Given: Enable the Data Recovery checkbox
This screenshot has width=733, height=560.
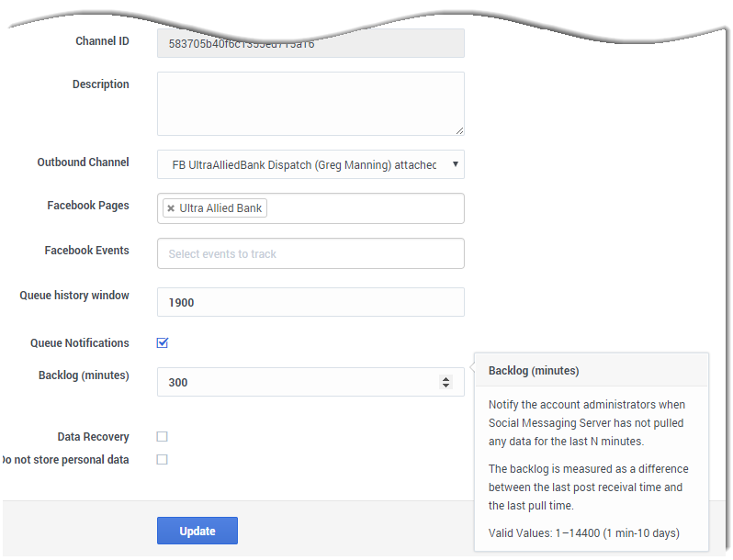Looking at the screenshot, I should (x=162, y=437).
